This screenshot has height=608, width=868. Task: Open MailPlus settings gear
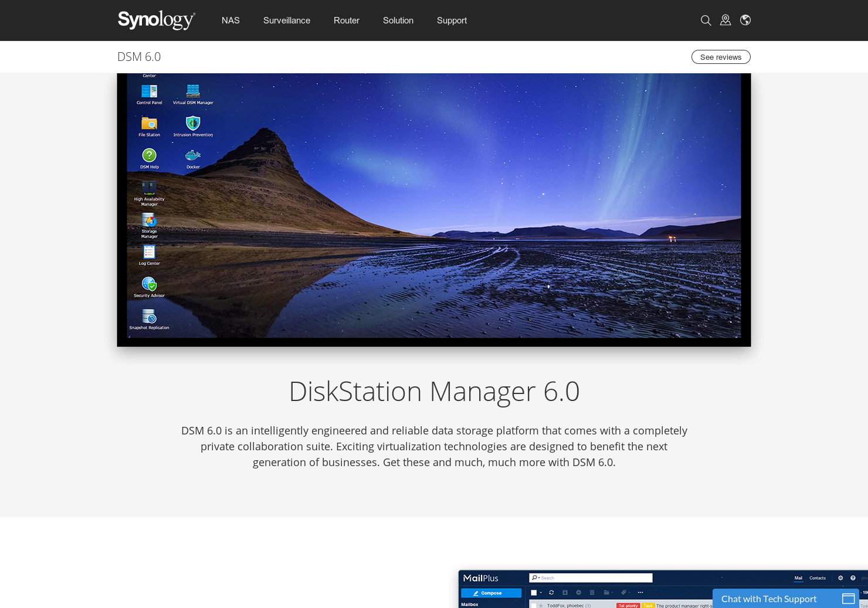pyautogui.click(x=840, y=578)
